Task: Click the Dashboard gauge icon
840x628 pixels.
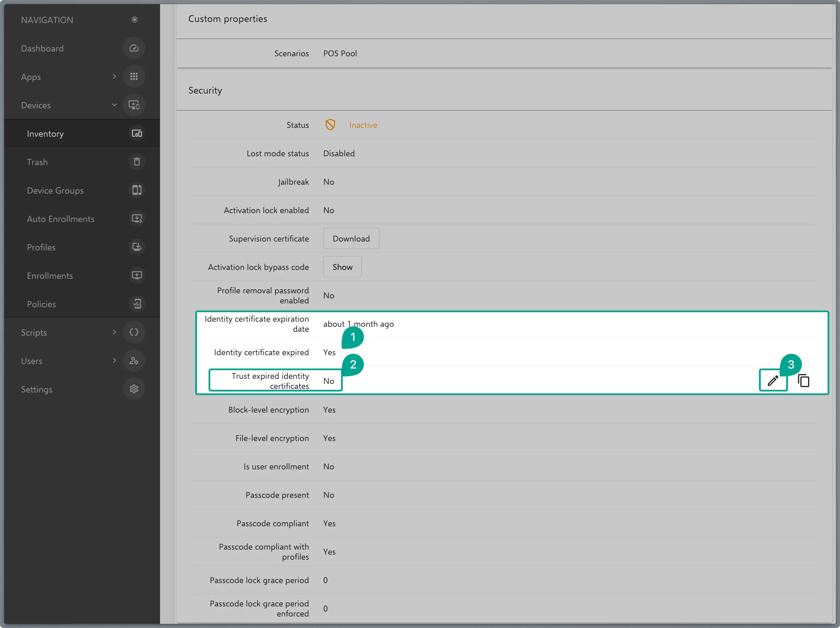Action: pyautogui.click(x=134, y=48)
